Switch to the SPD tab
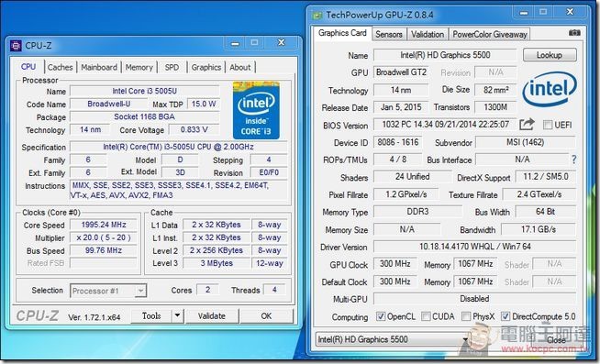The image size is (600, 364). [172, 67]
